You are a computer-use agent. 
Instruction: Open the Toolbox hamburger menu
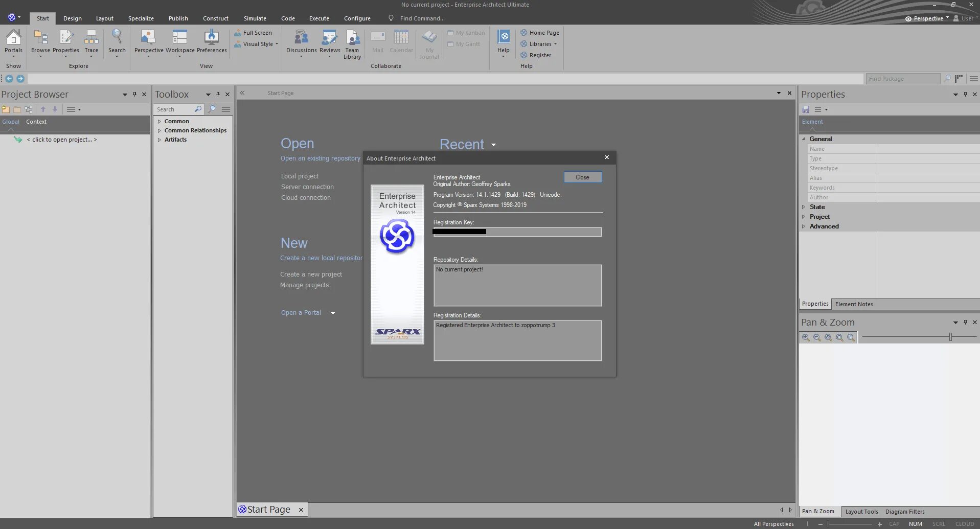pyautogui.click(x=226, y=109)
